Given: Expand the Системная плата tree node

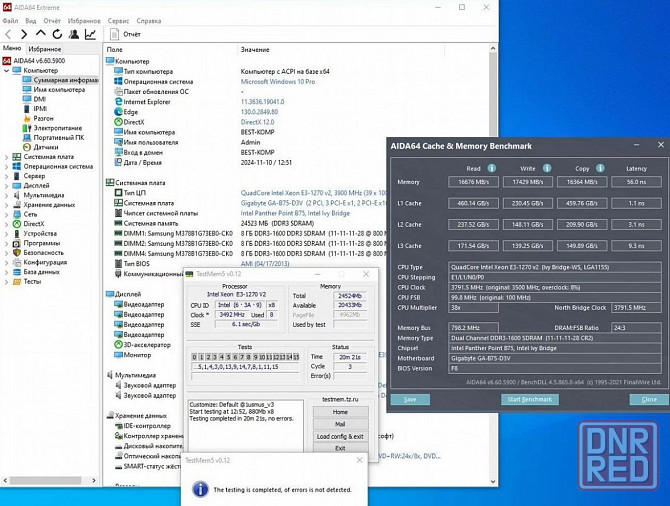Looking at the screenshot, I should [6, 157].
